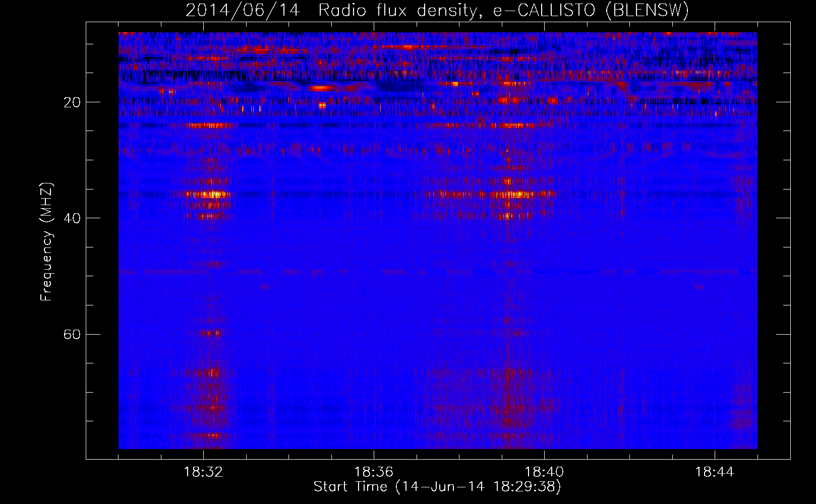
Task: Click the 40 MHz frequency tick label
Action: (x=73, y=218)
